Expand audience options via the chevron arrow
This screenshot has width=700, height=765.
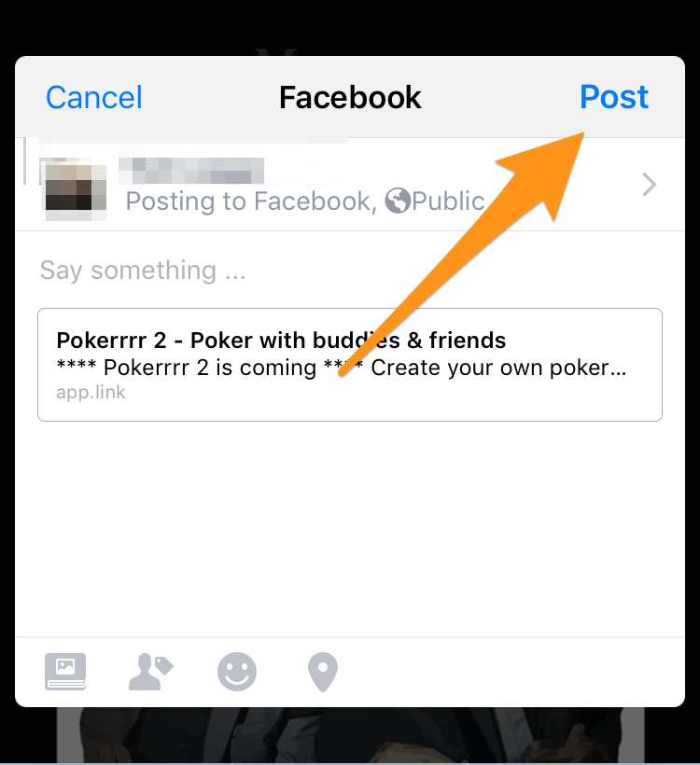(x=649, y=185)
